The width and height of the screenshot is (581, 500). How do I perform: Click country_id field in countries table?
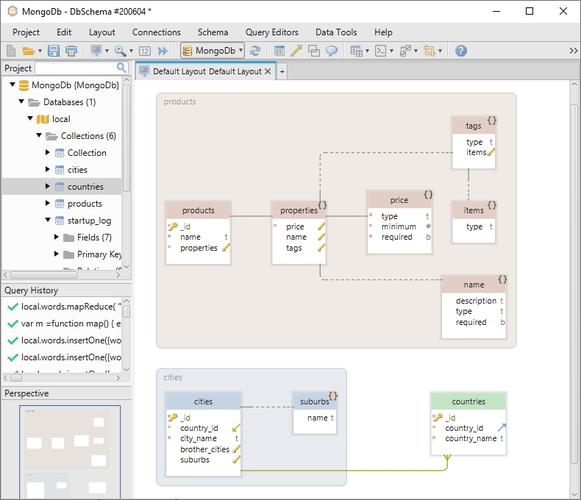coord(464,428)
